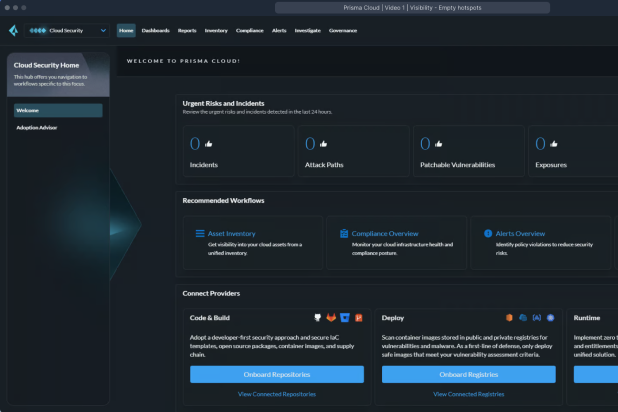
Task: Click the Incidents count card
Action: coord(238,151)
